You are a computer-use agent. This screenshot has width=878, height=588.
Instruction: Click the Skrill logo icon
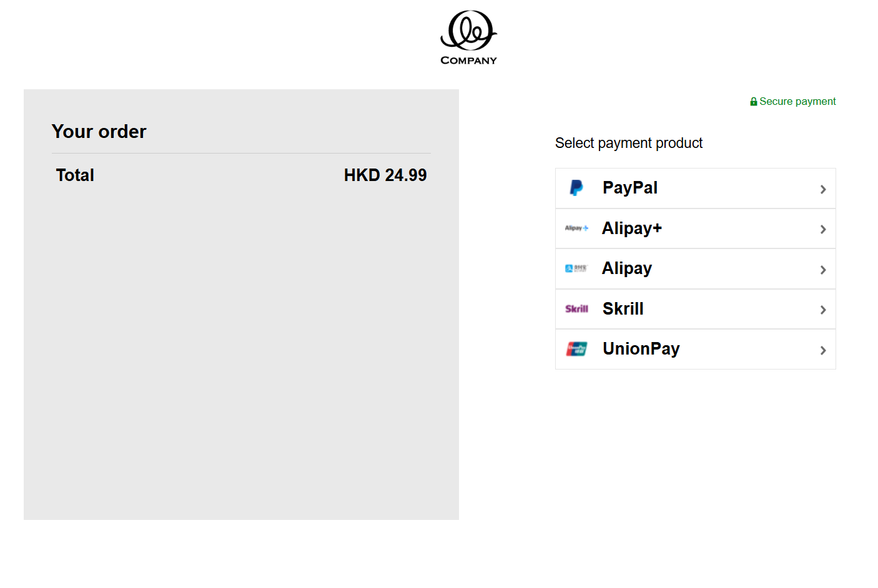576,309
